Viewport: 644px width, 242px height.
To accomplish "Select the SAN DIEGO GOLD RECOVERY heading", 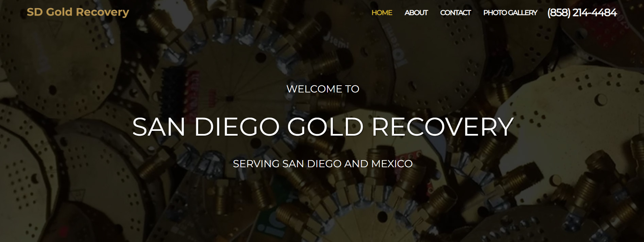I will point(323,127).
